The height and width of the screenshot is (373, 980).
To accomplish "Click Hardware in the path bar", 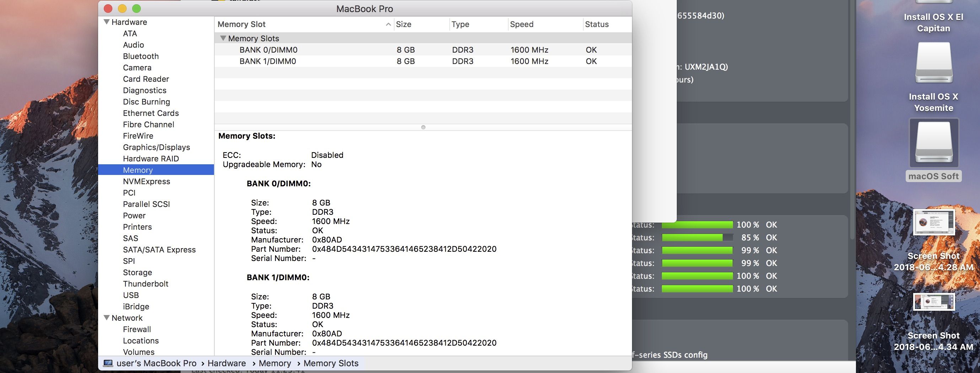I will pyautogui.click(x=227, y=363).
